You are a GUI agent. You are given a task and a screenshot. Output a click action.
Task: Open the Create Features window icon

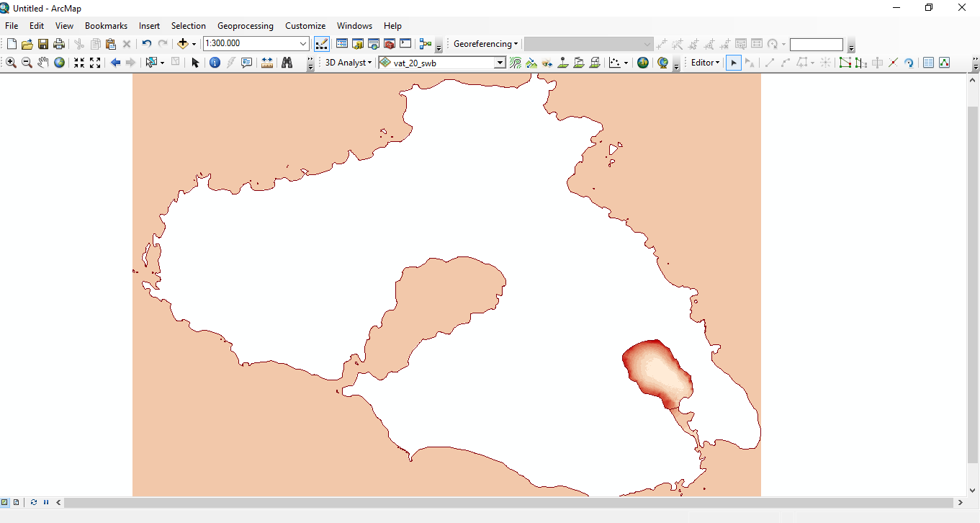(944, 63)
